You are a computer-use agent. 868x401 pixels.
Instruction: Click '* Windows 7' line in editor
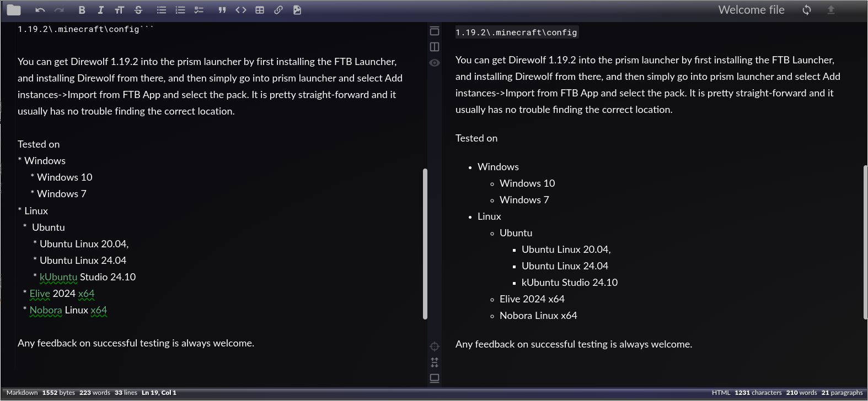[58, 194]
